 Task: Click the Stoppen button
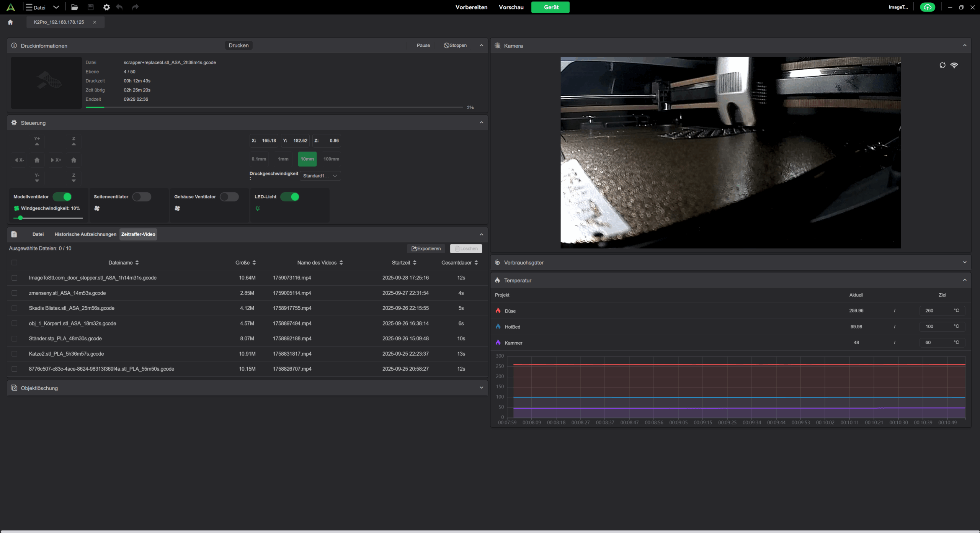455,46
